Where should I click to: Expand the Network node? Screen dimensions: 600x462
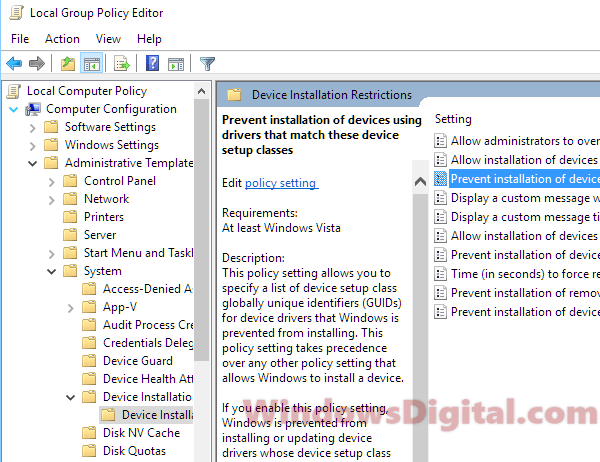(x=52, y=199)
